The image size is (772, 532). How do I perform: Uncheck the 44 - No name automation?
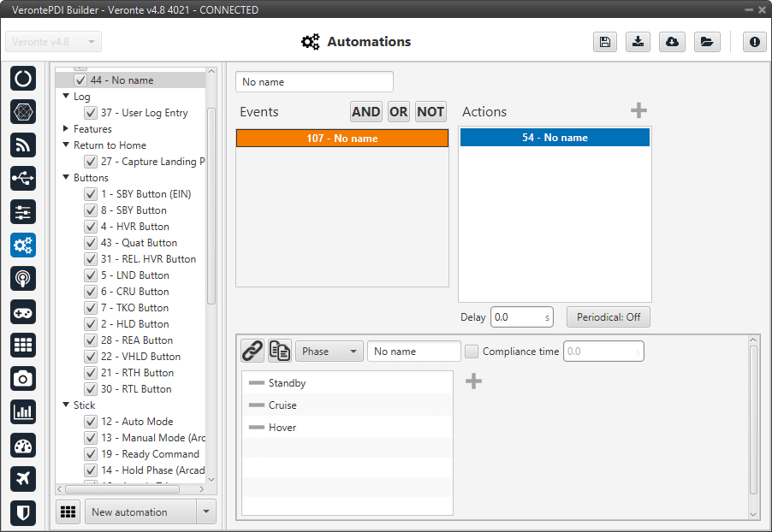pos(80,80)
